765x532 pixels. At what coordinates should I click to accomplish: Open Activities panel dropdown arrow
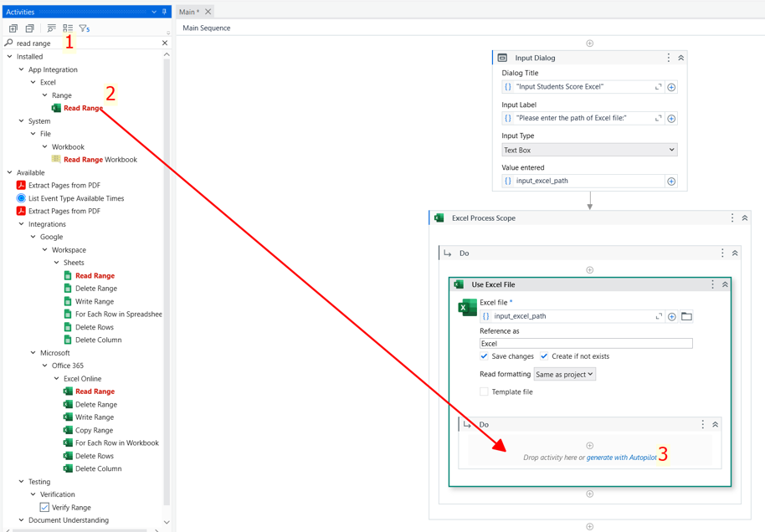(x=154, y=12)
